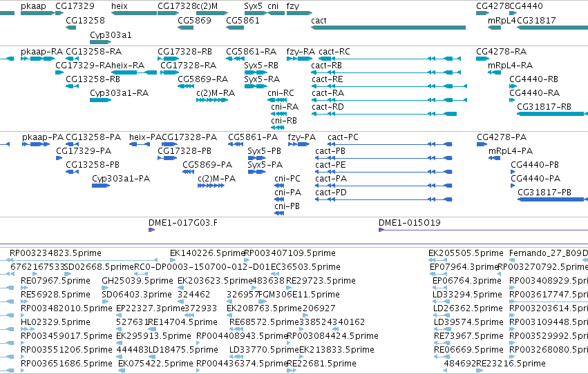Image resolution: width=588 pixels, height=374 pixels.
Task: Click transcript CG4278-RA label
Action: coord(502,52)
